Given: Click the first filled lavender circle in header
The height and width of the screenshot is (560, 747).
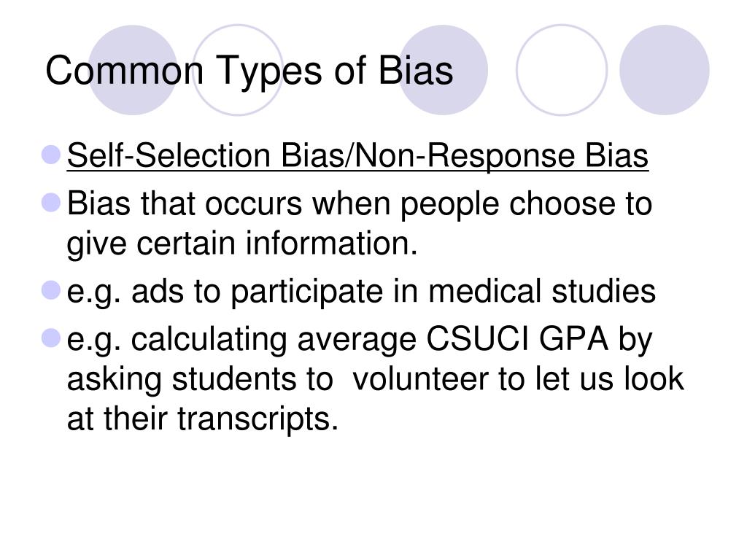Looking at the screenshot, I should click(133, 70).
